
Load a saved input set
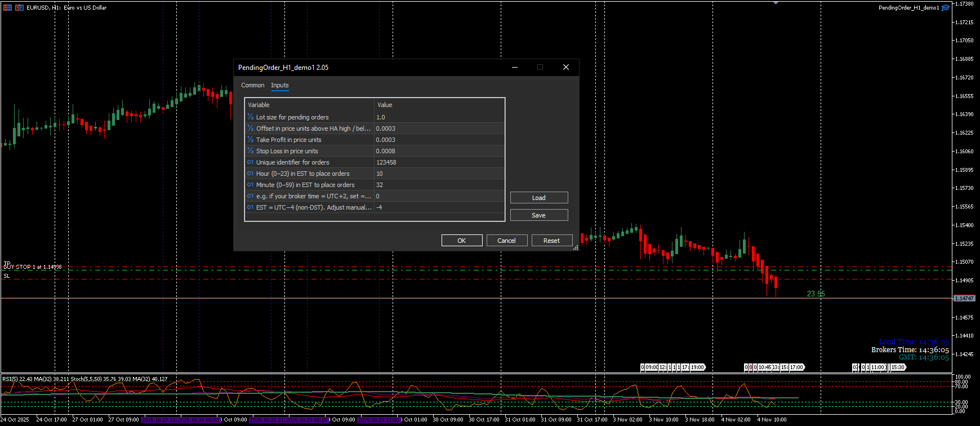[x=538, y=198]
